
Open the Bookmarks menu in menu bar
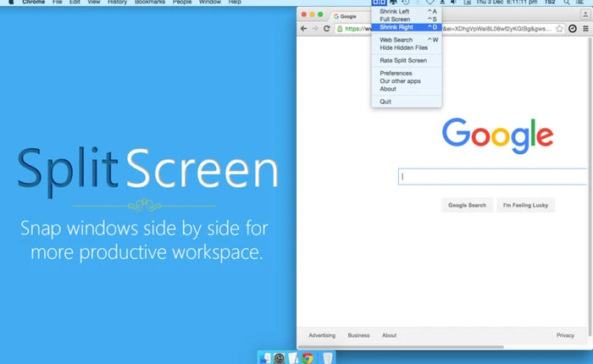click(x=149, y=3)
